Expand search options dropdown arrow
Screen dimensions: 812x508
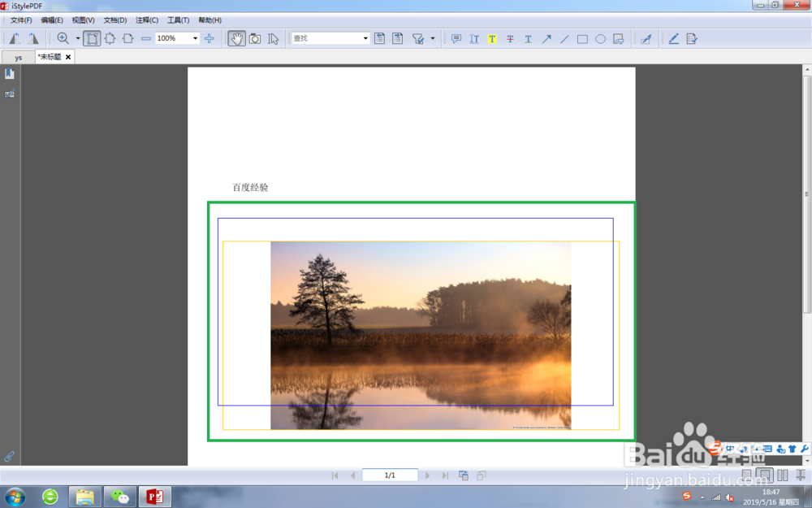[433, 38]
